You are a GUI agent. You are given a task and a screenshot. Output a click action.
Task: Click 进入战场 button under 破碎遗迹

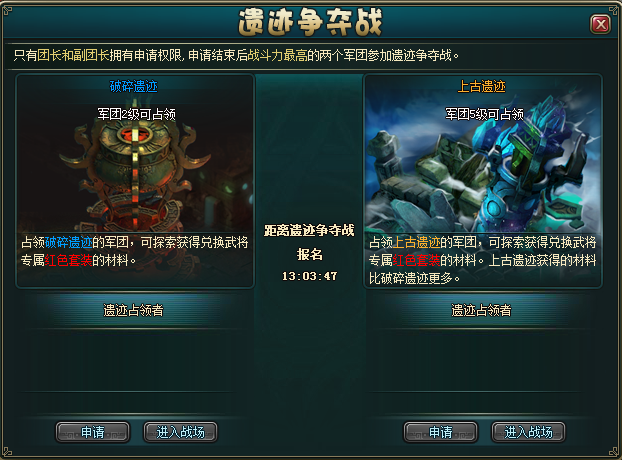180,432
